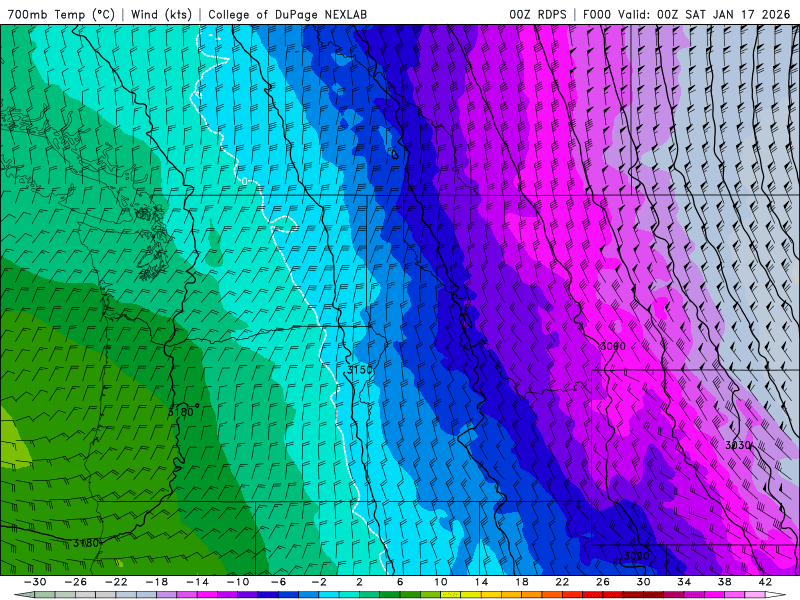This screenshot has width=800, height=600.
Task: Click the -10 colorbar tick label
Action: pyautogui.click(x=238, y=582)
